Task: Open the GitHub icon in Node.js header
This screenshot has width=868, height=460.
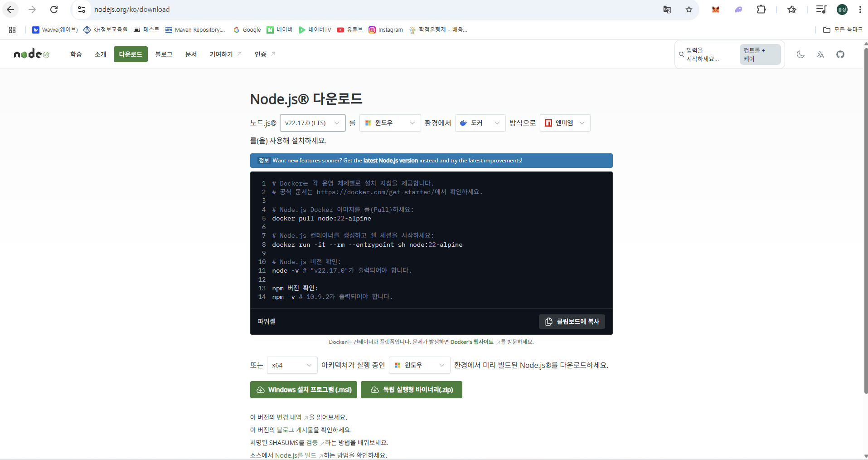Action: pyautogui.click(x=840, y=54)
